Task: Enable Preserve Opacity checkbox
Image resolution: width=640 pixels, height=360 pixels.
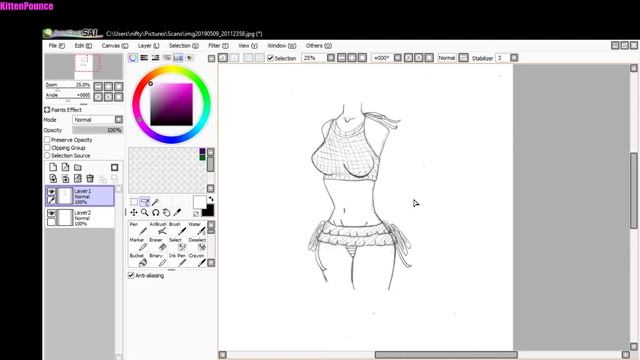Action: pyautogui.click(x=47, y=140)
